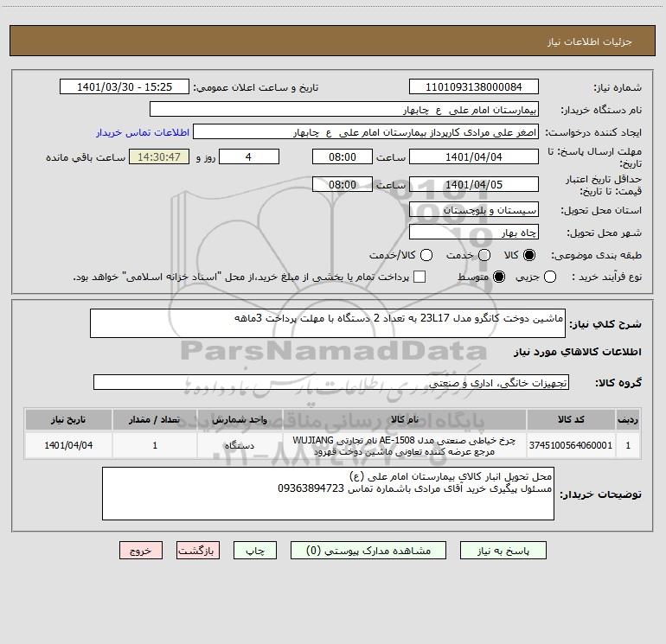Click the response deadline time 08:00 field
Screen dimensions: 666x644
pos(343,156)
